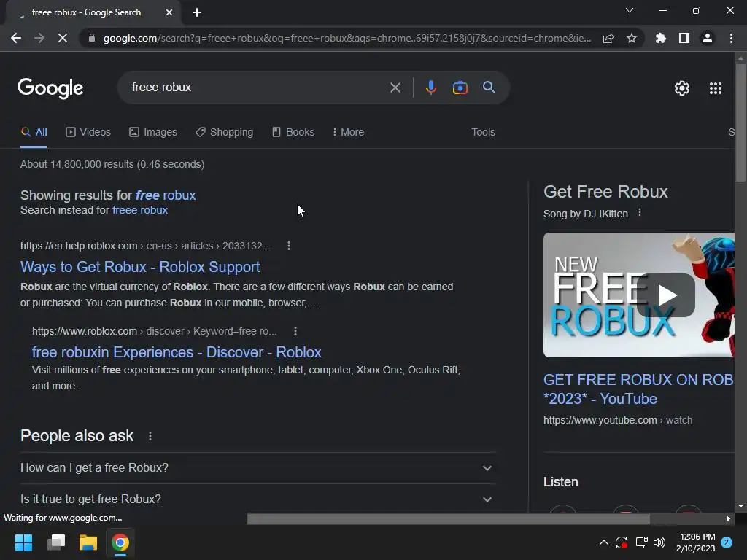Bookmark this page with the star

[632, 38]
